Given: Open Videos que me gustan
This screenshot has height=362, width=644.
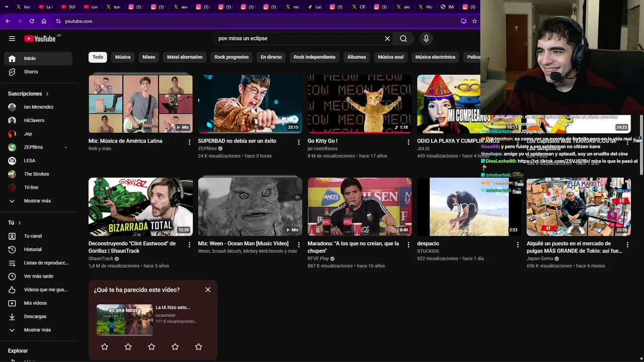Looking at the screenshot, I should (38, 290).
